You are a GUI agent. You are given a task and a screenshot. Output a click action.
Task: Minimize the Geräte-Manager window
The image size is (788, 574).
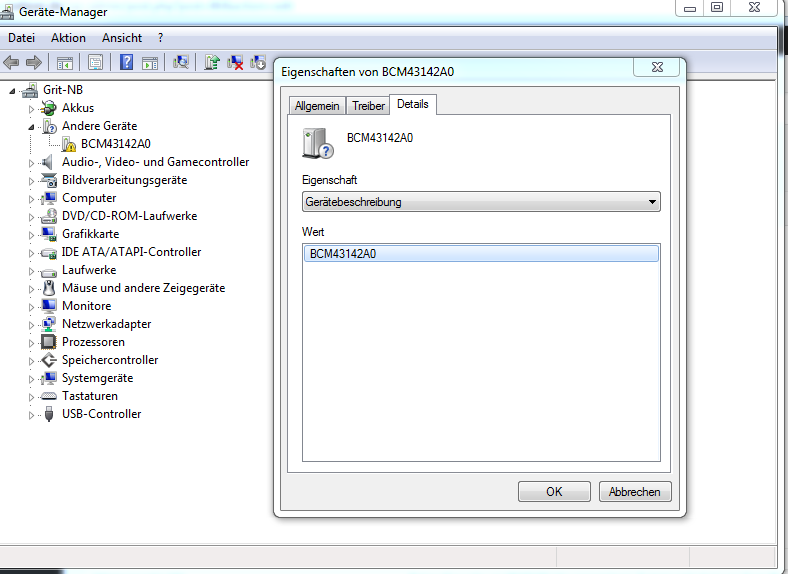click(690, 8)
